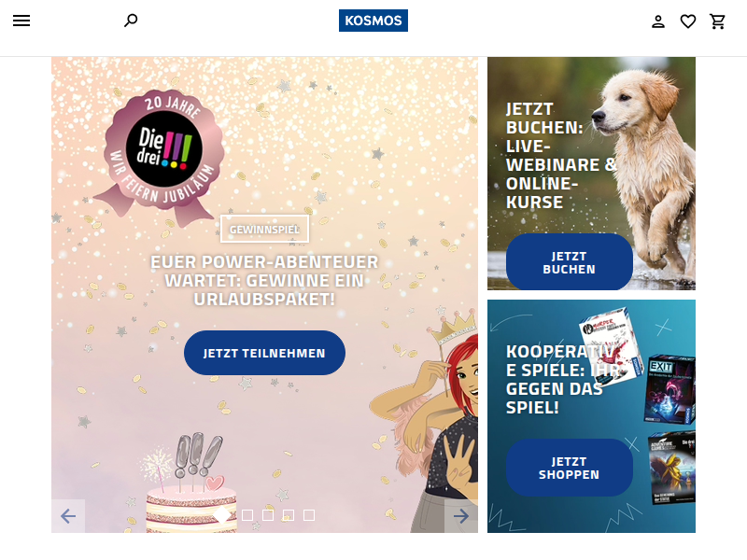747x560 pixels.
Task: Select the first carousel slide indicator
Action: [222, 515]
